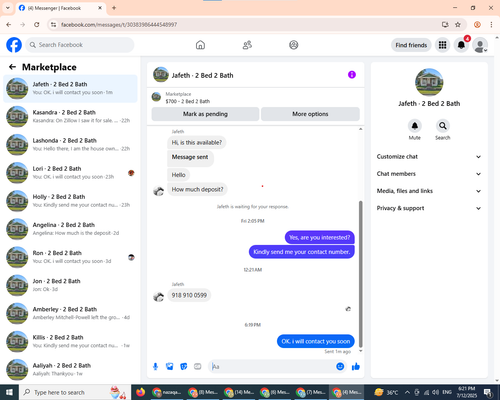Attach a photo file icon
Screen dimensions: 500x400
tap(170, 367)
